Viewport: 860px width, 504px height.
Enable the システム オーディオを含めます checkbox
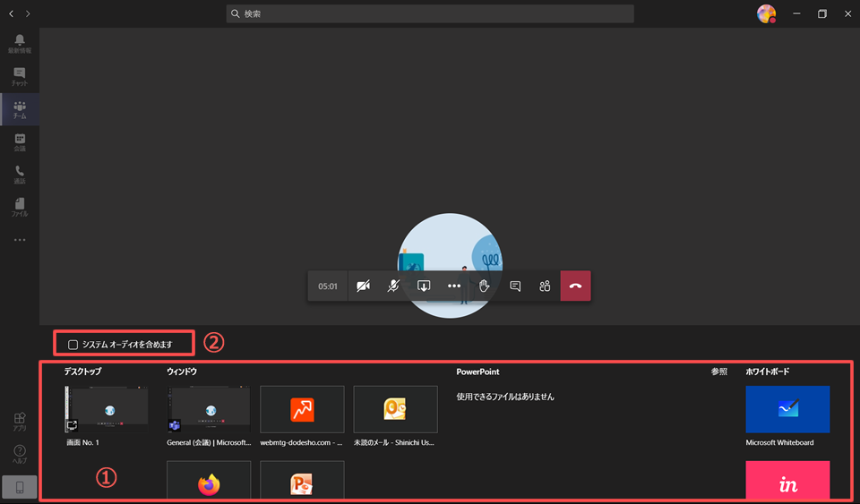[x=73, y=345]
